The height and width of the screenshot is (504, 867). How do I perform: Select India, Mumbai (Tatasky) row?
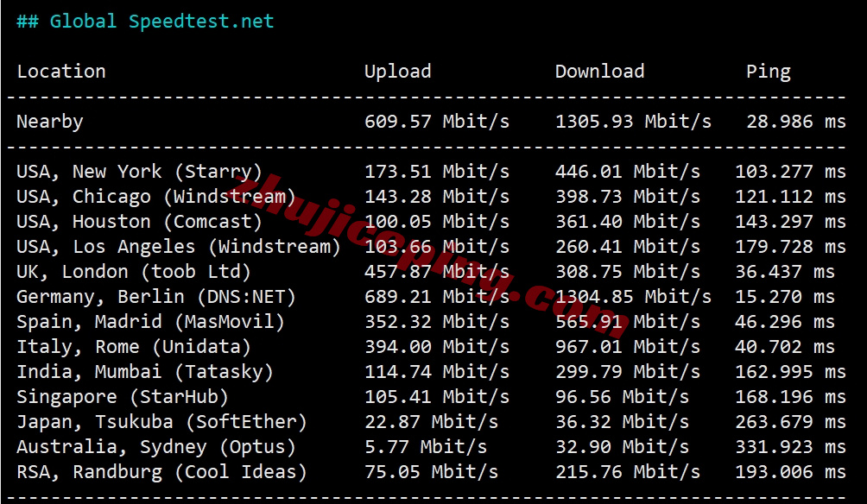tap(431, 372)
